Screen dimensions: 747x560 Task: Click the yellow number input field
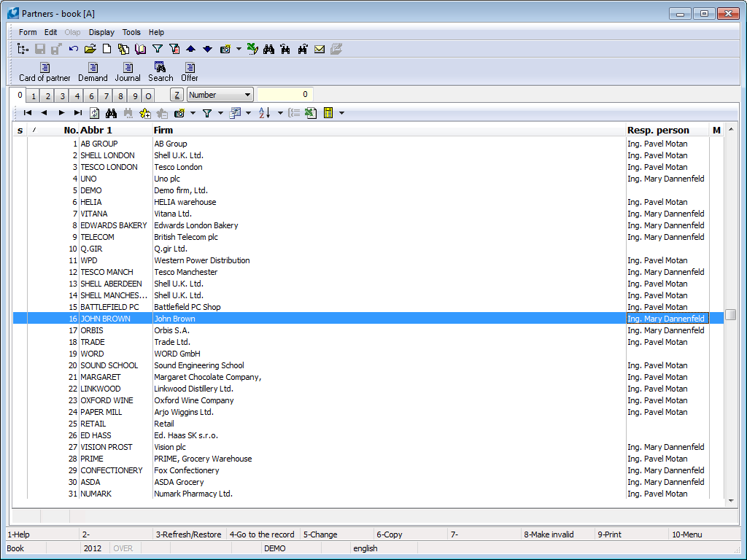[x=285, y=95]
